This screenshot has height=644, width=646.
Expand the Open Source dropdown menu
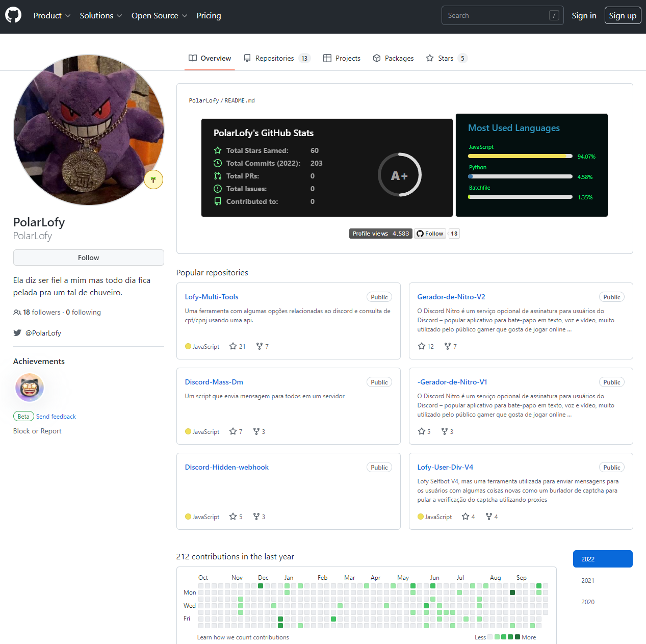point(159,16)
